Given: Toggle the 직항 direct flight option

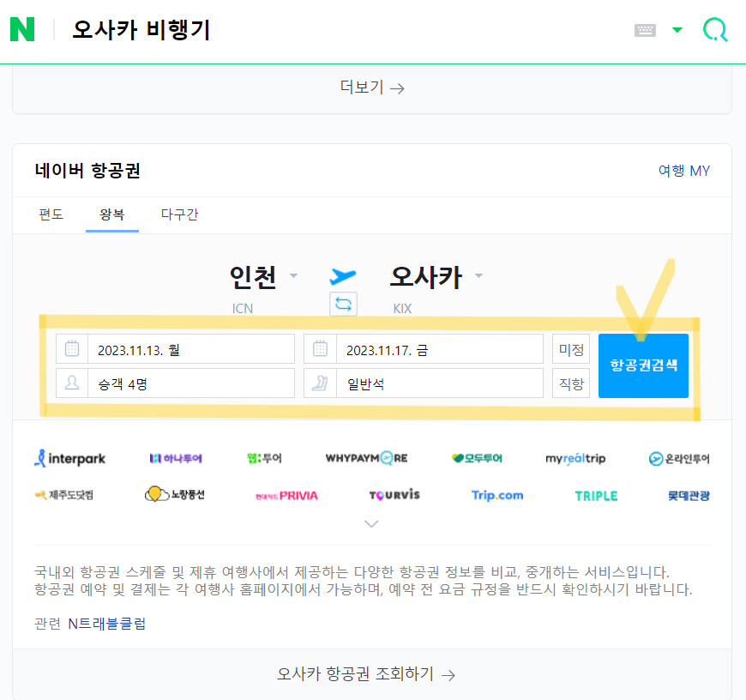Looking at the screenshot, I should click(571, 383).
